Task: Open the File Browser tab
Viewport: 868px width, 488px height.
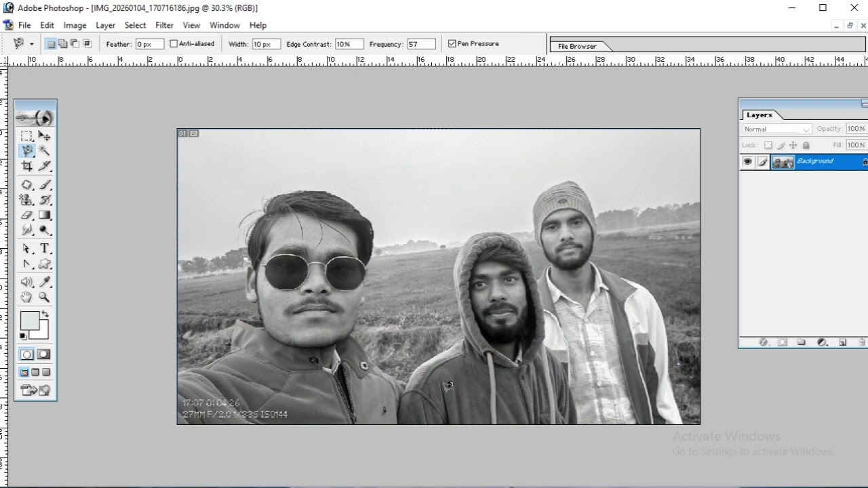Action: pyautogui.click(x=578, y=46)
